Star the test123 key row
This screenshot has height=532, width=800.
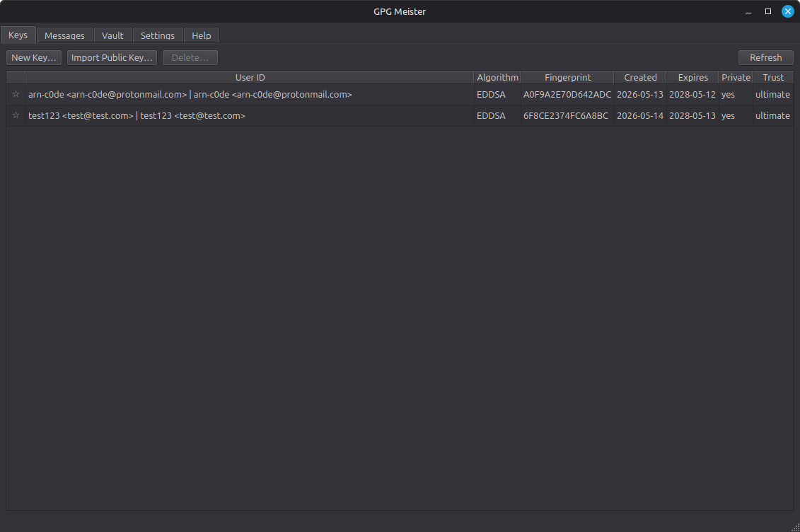[16, 116]
